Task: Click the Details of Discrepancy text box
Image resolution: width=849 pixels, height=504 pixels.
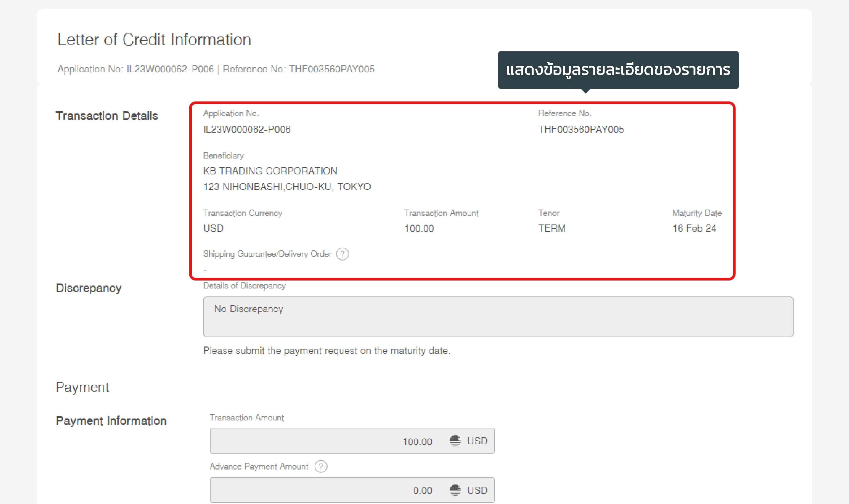Action: click(x=498, y=317)
